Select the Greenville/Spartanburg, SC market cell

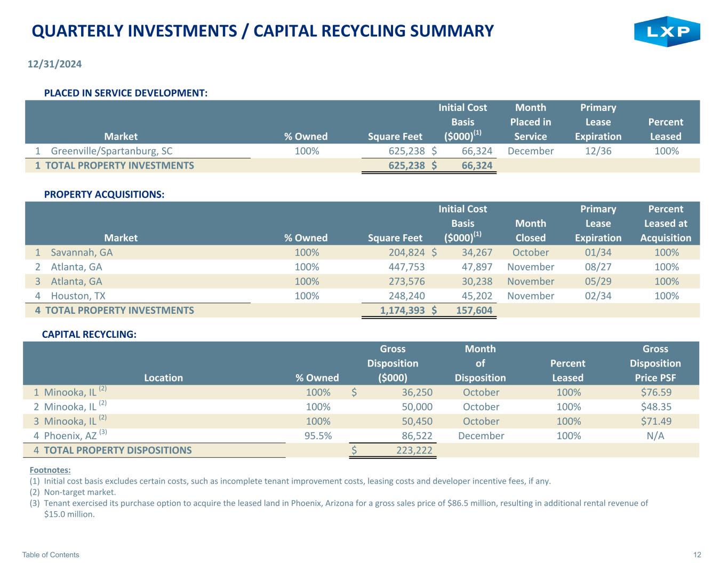click(111, 151)
